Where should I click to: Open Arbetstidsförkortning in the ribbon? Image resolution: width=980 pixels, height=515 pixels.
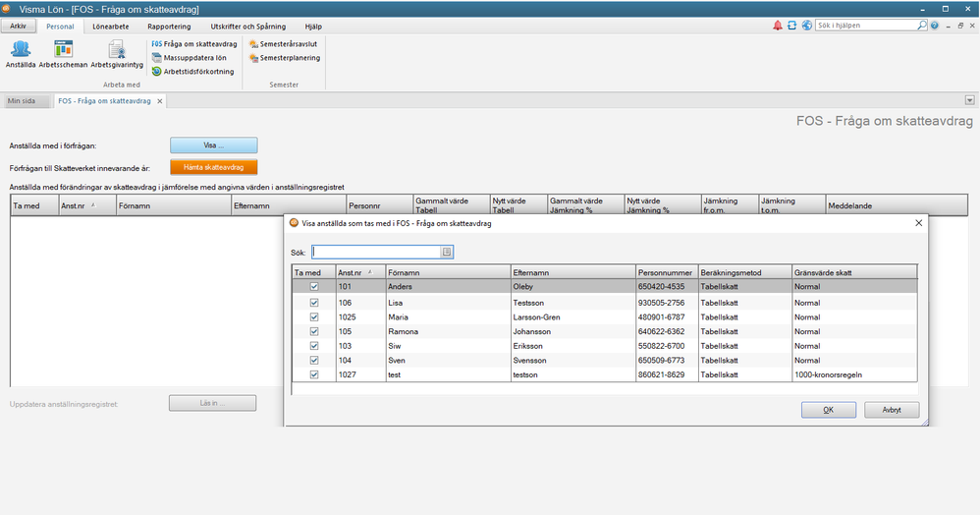(194, 71)
